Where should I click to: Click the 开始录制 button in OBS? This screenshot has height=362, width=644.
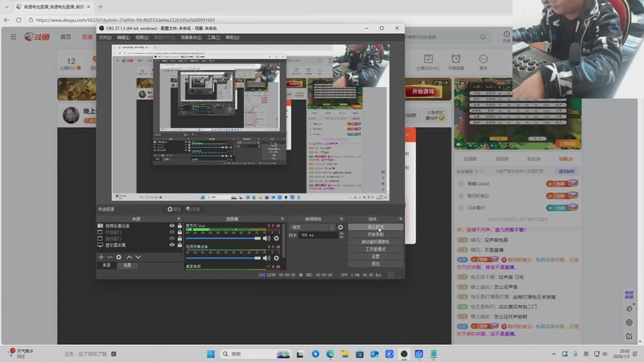pos(375,234)
